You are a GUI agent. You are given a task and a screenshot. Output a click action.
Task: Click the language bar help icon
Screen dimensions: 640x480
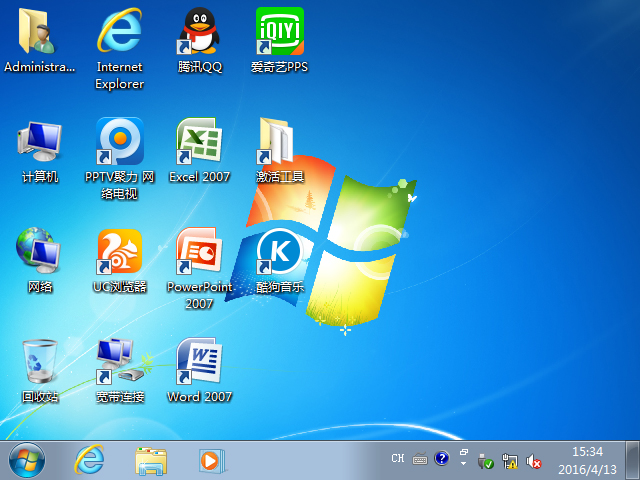click(x=442, y=458)
